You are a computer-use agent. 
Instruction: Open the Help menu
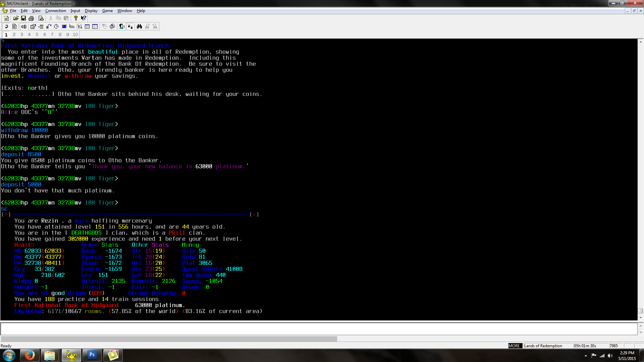point(141,11)
